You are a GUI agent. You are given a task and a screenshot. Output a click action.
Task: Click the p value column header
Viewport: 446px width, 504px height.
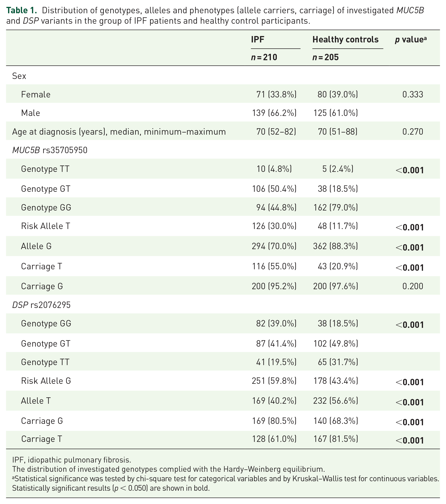click(x=411, y=39)
